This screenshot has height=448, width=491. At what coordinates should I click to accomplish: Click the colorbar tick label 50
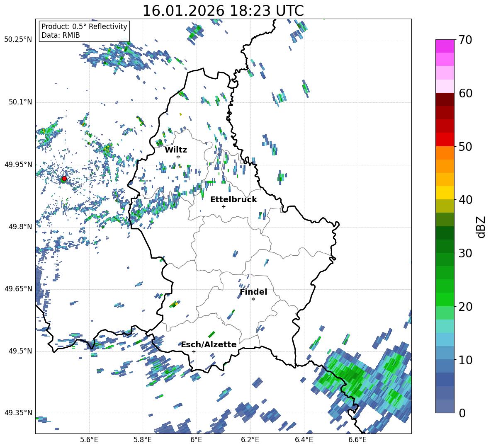(x=465, y=147)
